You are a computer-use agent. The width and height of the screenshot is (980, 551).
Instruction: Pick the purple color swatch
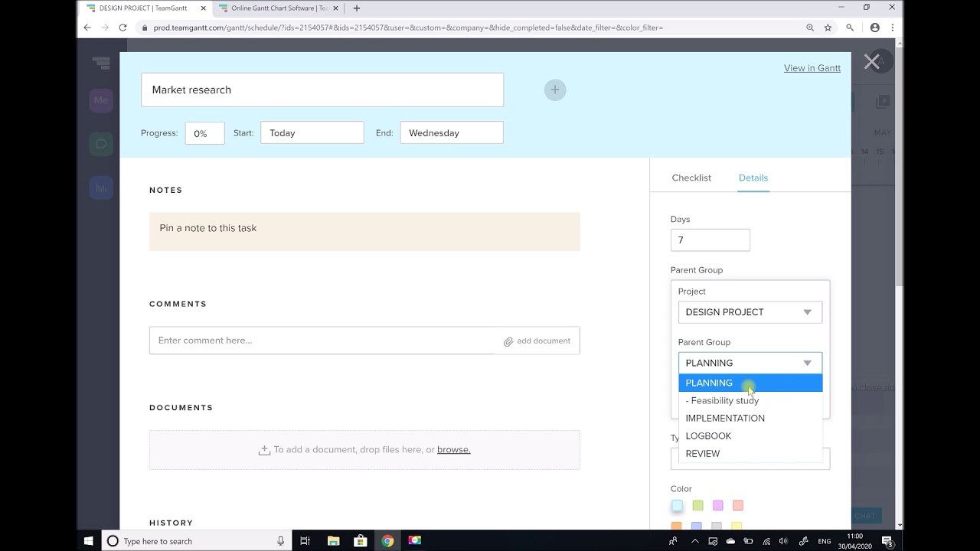(717, 506)
